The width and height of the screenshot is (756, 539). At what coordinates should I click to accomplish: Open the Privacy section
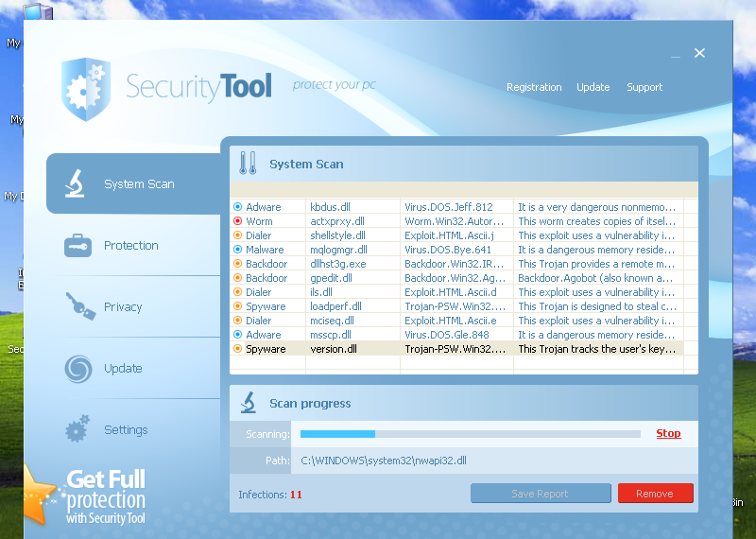133,306
